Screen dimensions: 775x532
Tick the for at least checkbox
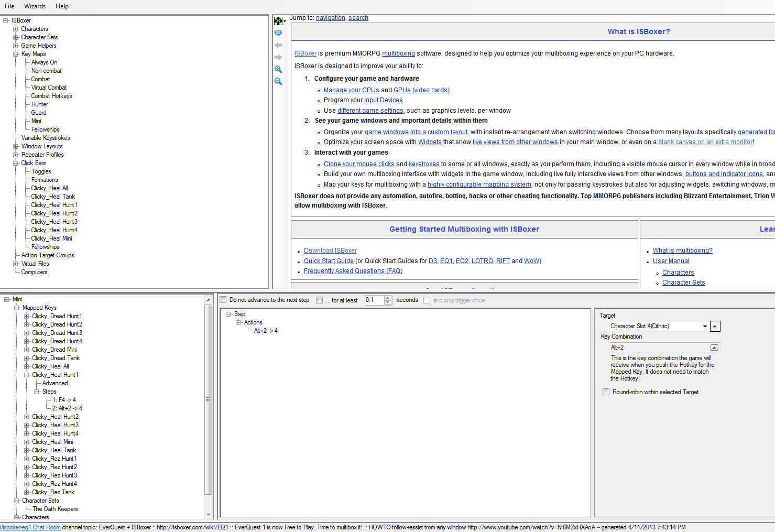point(320,300)
